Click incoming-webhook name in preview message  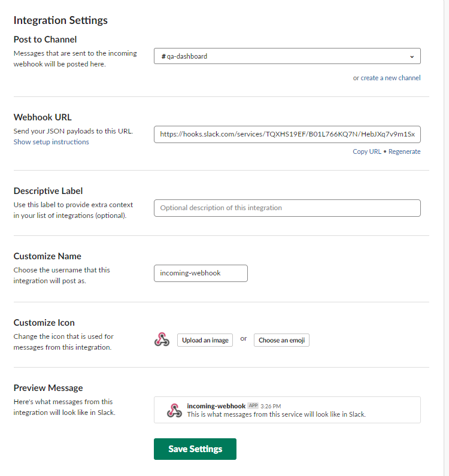216,406
